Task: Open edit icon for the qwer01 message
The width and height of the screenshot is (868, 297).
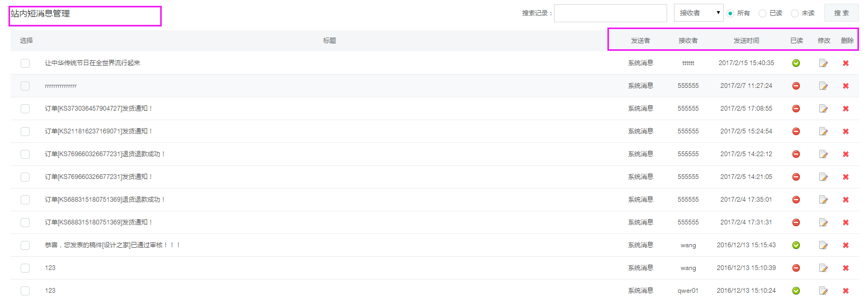Action: coord(823,291)
